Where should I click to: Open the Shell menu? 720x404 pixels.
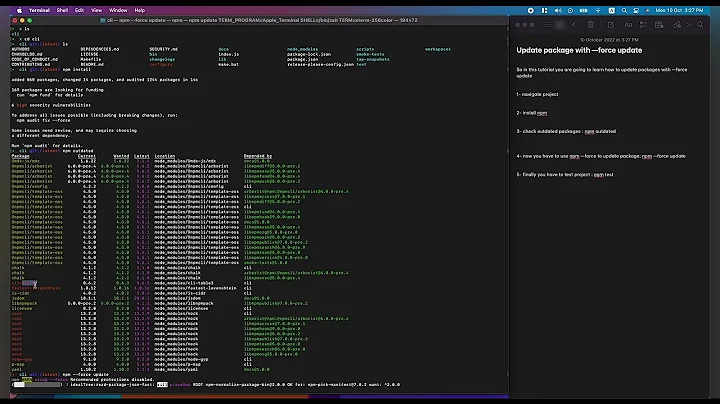pyautogui.click(x=62, y=10)
